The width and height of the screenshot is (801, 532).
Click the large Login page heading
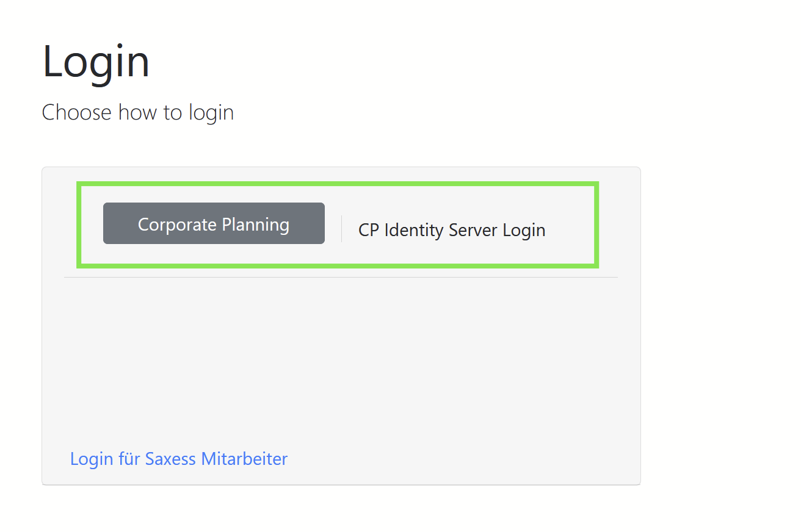click(96, 62)
